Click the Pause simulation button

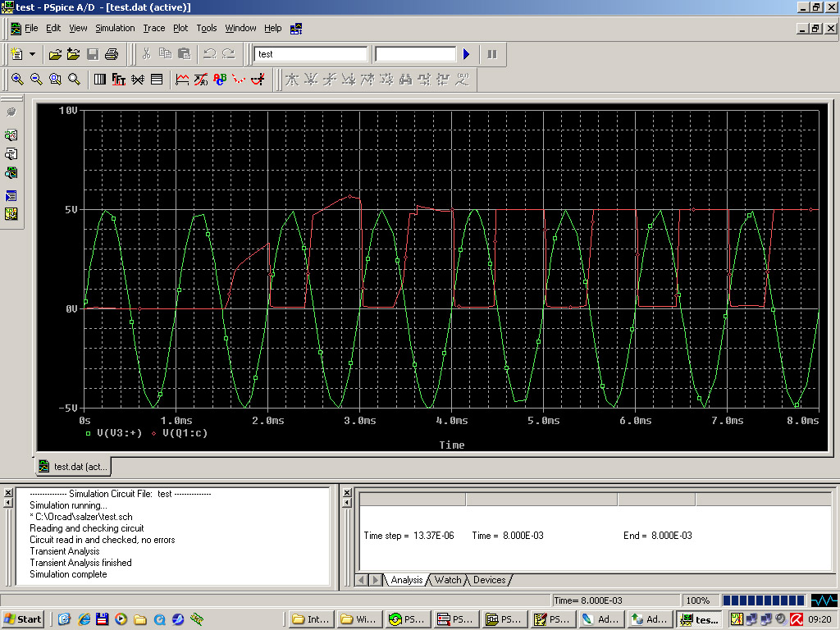(x=492, y=54)
